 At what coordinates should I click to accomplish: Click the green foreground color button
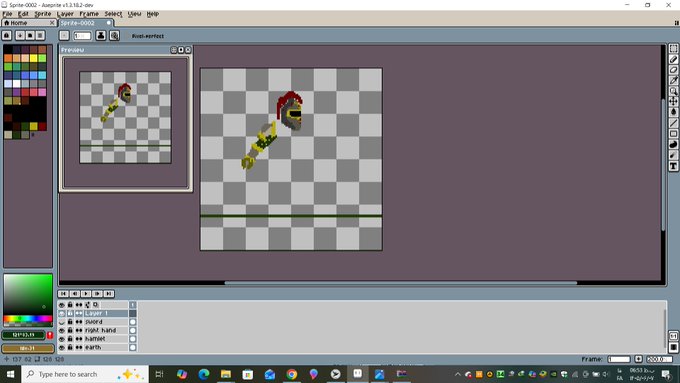23,335
